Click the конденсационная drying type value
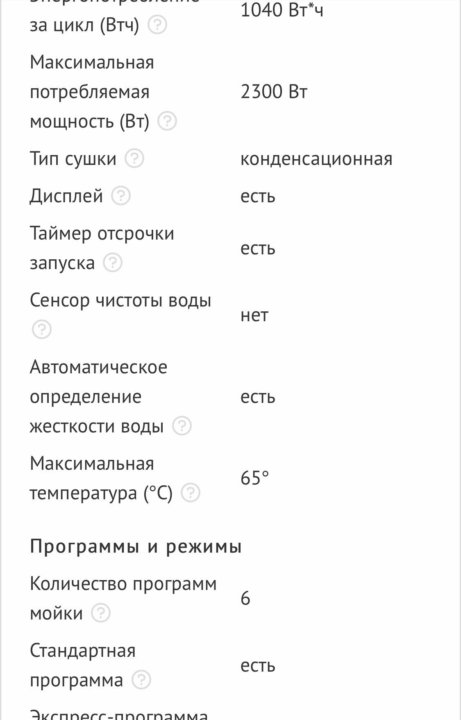The width and height of the screenshot is (461, 720). 316,159
